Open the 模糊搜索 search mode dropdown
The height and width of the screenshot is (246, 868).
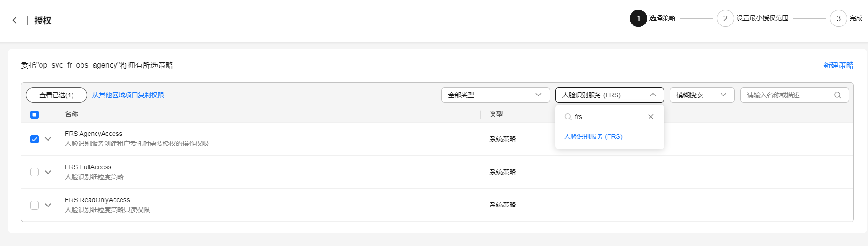pyautogui.click(x=702, y=95)
